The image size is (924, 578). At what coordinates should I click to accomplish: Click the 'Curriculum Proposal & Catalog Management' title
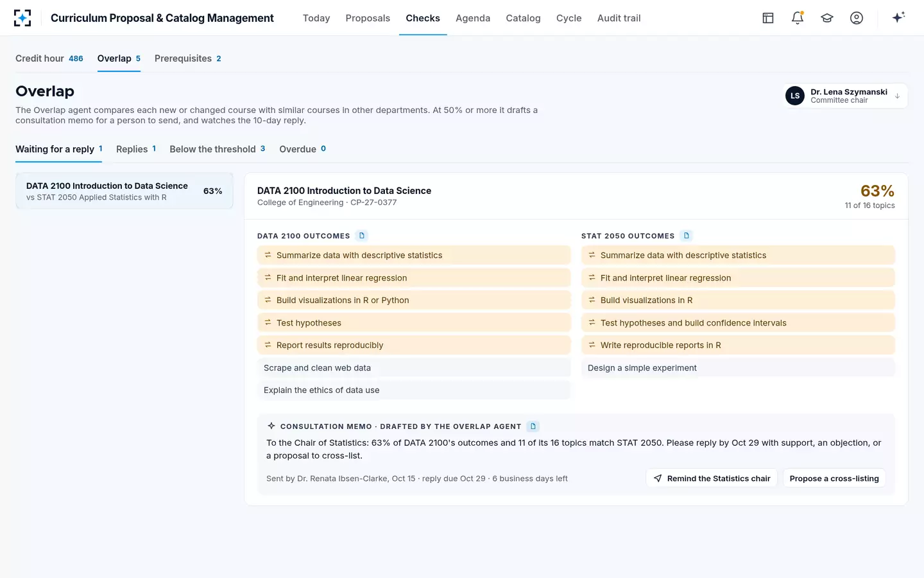pos(162,18)
